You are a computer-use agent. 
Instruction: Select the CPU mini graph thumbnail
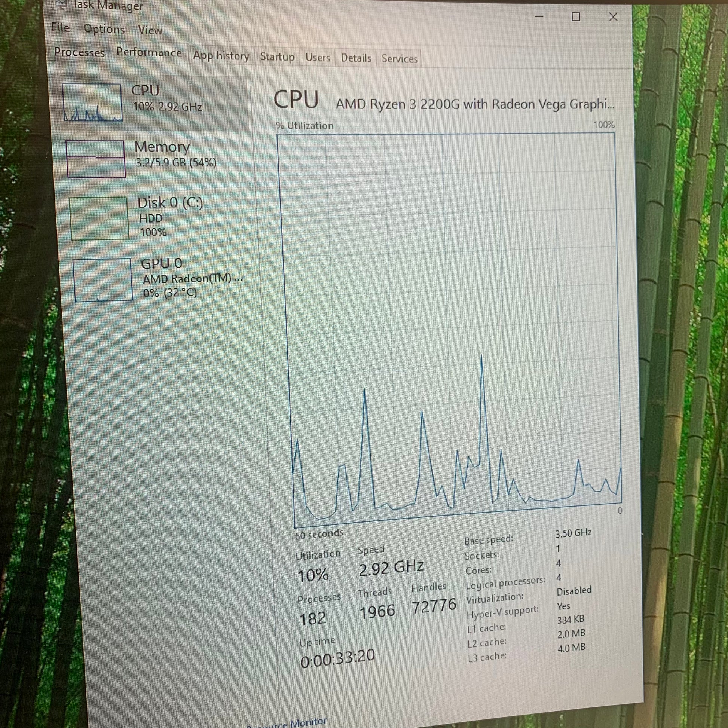point(92,103)
